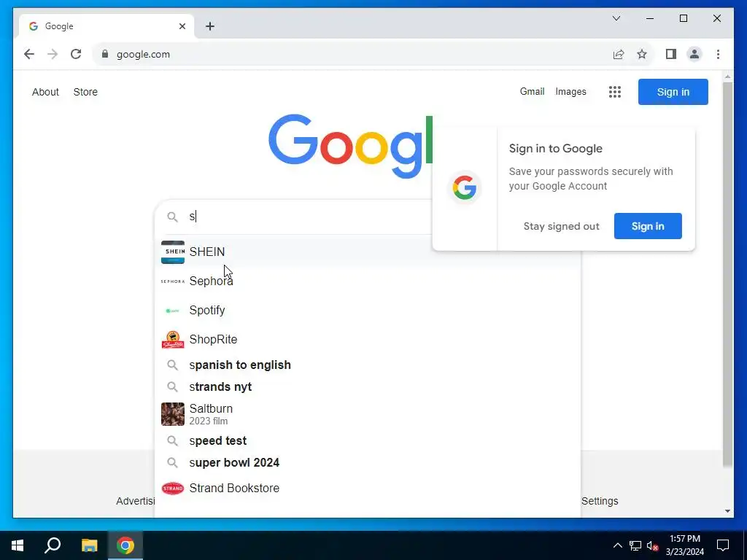Choose Stay signed out
Image resolution: width=747 pixels, height=560 pixels.
tap(561, 226)
